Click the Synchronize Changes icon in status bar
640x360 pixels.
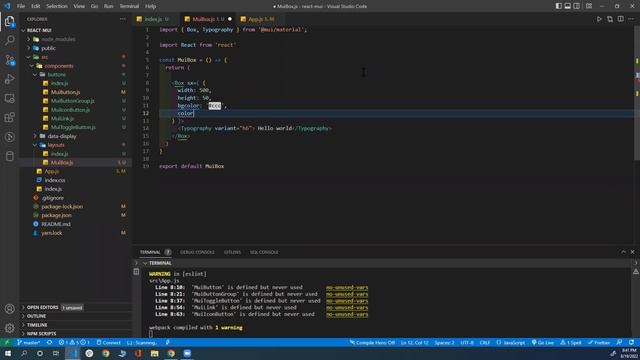(x=49, y=342)
